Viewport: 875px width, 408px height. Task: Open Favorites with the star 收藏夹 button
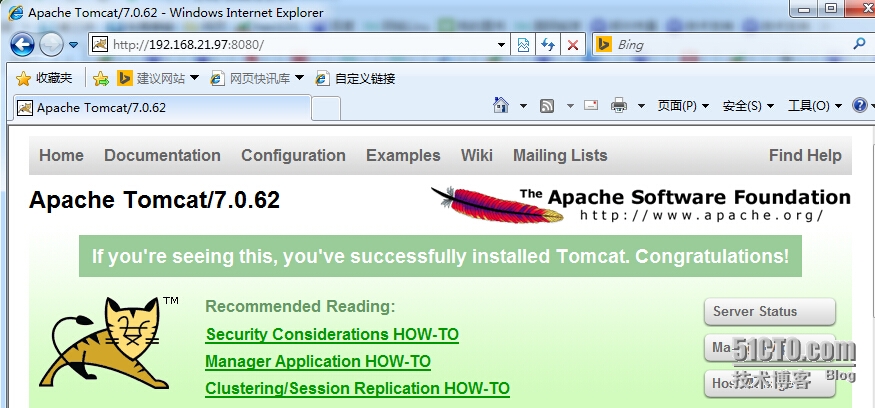(x=44, y=79)
